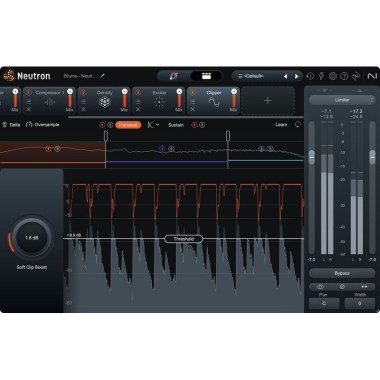
Task: Click the Bypass button
Action: click(x=342, y=273)
